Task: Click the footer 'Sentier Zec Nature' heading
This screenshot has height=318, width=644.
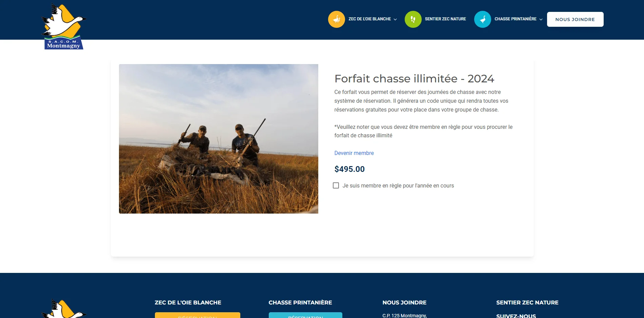Action: [527, 302]
